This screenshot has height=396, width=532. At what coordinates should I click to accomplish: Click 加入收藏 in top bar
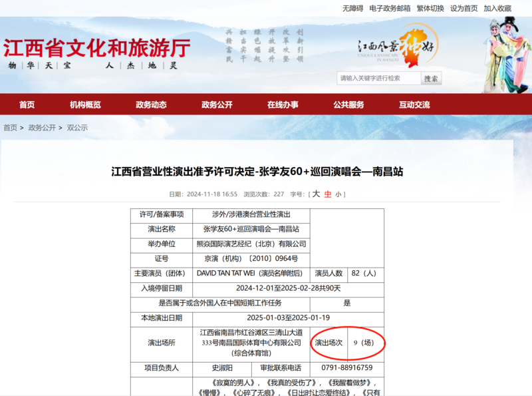point(497,9)
